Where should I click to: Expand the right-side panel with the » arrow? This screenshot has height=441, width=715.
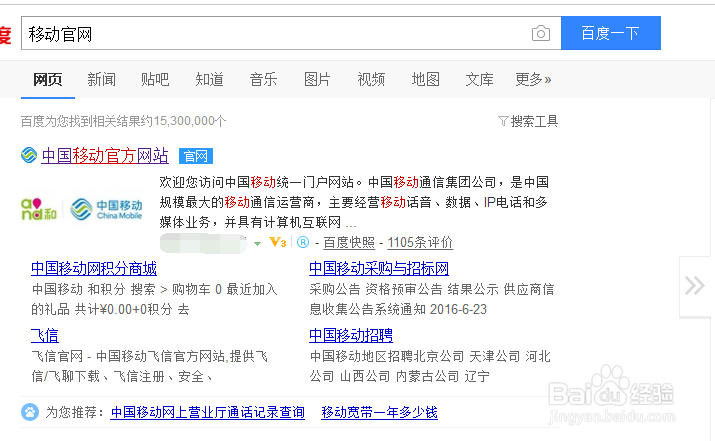(x=695, y=286)
